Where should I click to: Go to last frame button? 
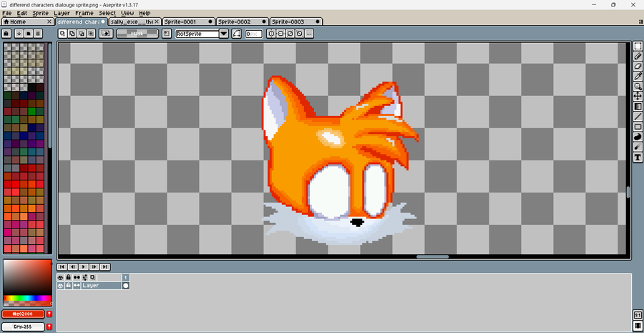pos(105,267)
